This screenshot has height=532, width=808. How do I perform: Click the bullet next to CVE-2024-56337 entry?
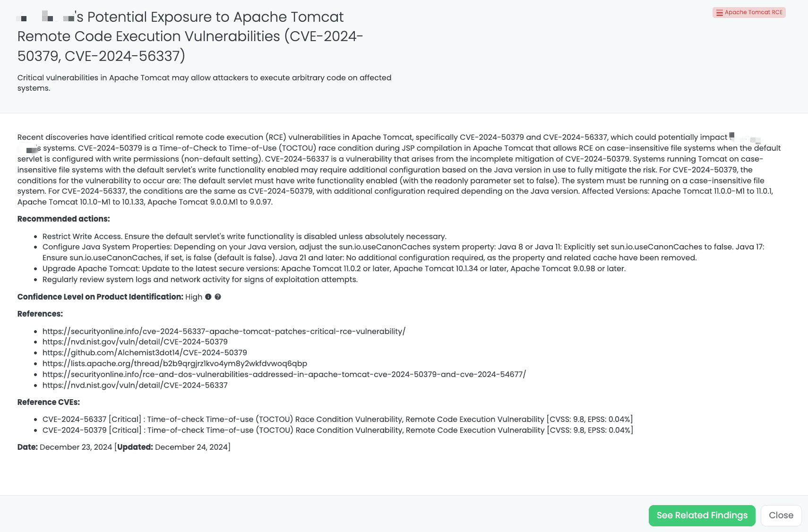pyautogui.click(x=36, y=419)
